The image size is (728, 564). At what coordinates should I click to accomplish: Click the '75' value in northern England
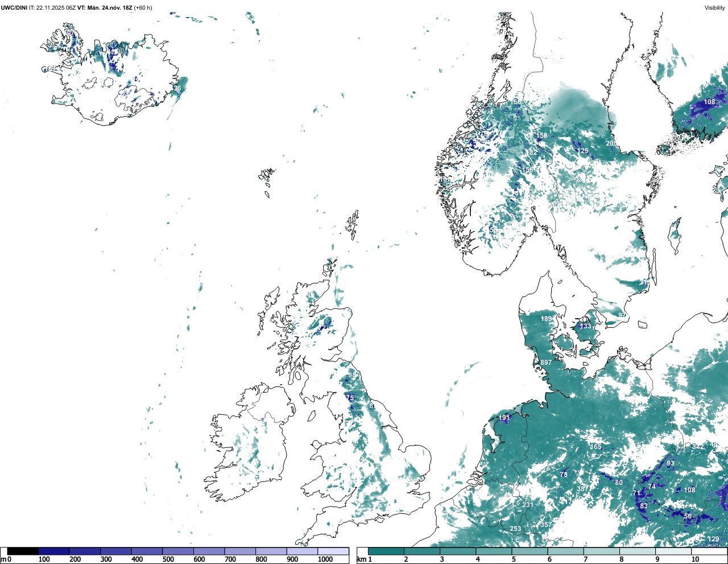click(350, 398)
